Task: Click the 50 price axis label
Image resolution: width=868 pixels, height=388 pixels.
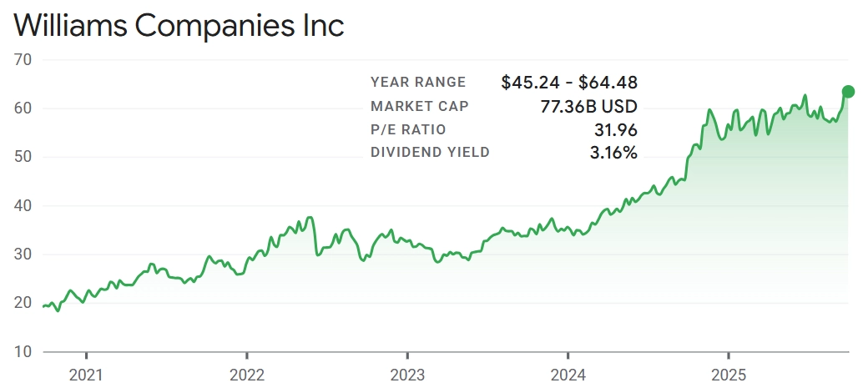Action: [23, 158]
